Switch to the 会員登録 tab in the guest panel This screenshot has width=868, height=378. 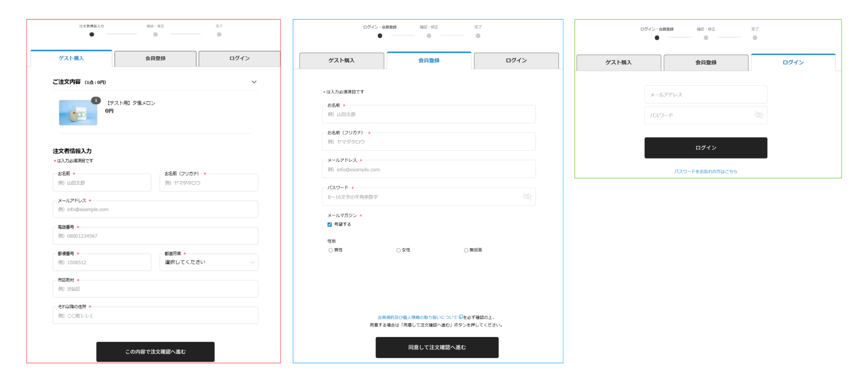tap(155, 59)
